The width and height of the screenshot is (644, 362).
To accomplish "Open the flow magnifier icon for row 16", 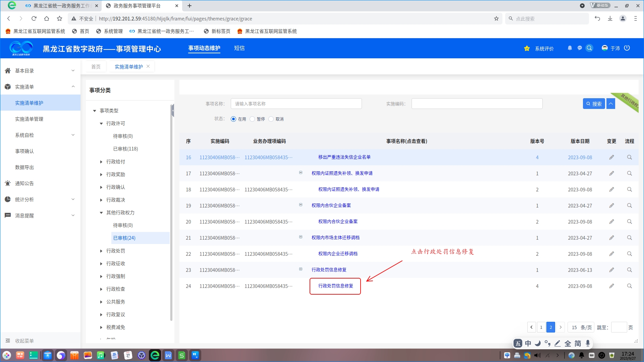I will [629, 157].
